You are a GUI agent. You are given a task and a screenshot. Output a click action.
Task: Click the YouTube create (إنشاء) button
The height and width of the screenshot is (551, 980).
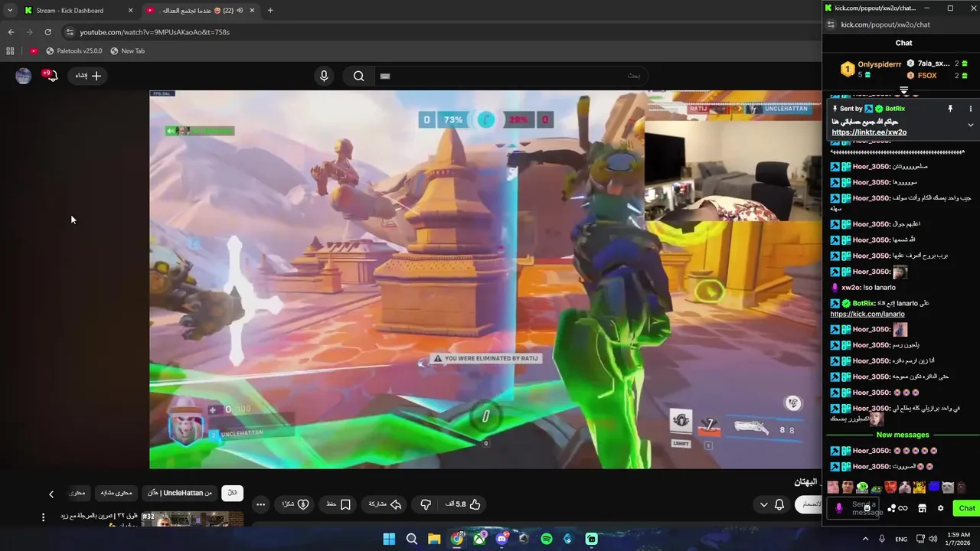(x=88, y=76)
